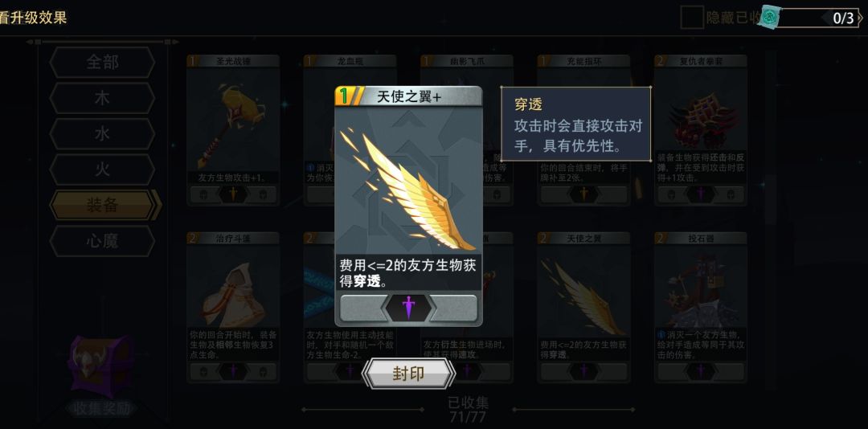This screenshot has width=868, height=429.
Task: Click the golden wing artwork on 天使之翼+ card
Action: pyautogui.click(x=408, y=190)
